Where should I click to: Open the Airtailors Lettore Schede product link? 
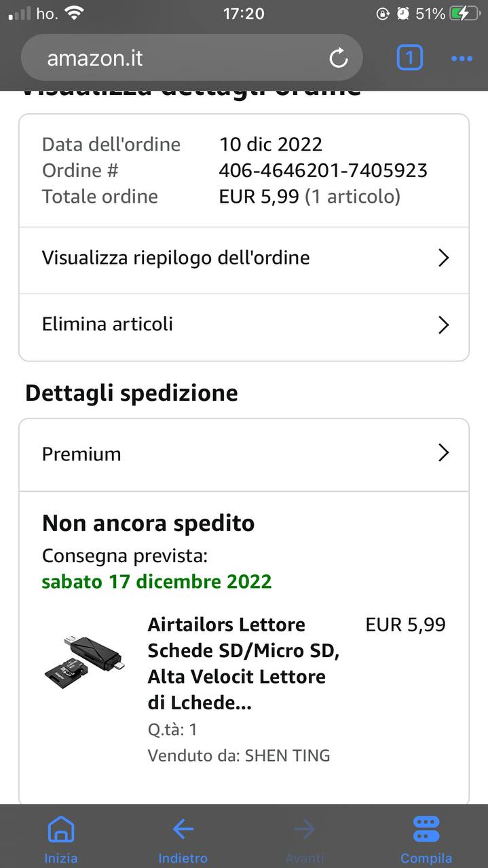(243, 663)
